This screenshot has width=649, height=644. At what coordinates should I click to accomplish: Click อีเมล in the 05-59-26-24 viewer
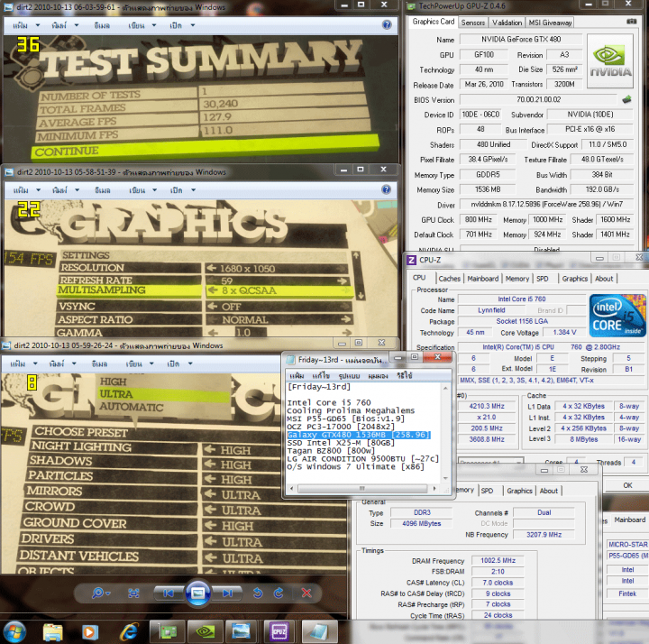tap(99, 363)
